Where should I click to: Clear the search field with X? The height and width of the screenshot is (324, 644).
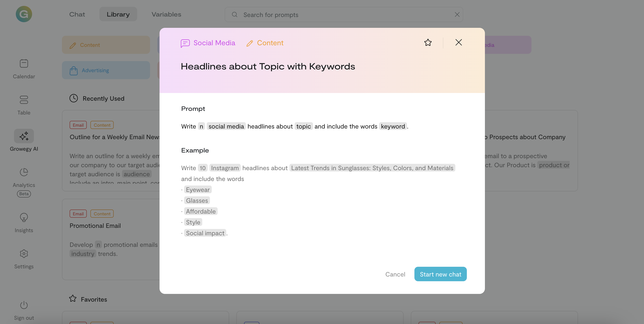click(457, 15)
